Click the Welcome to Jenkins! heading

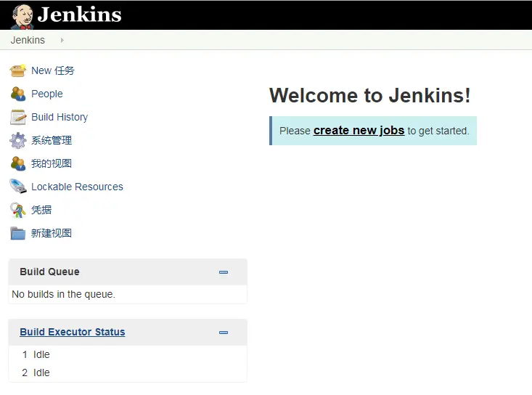tap(370, 95)
